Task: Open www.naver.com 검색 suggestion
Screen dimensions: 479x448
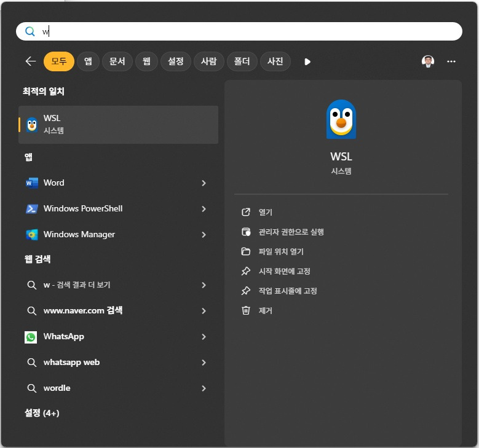Action: 119,311
